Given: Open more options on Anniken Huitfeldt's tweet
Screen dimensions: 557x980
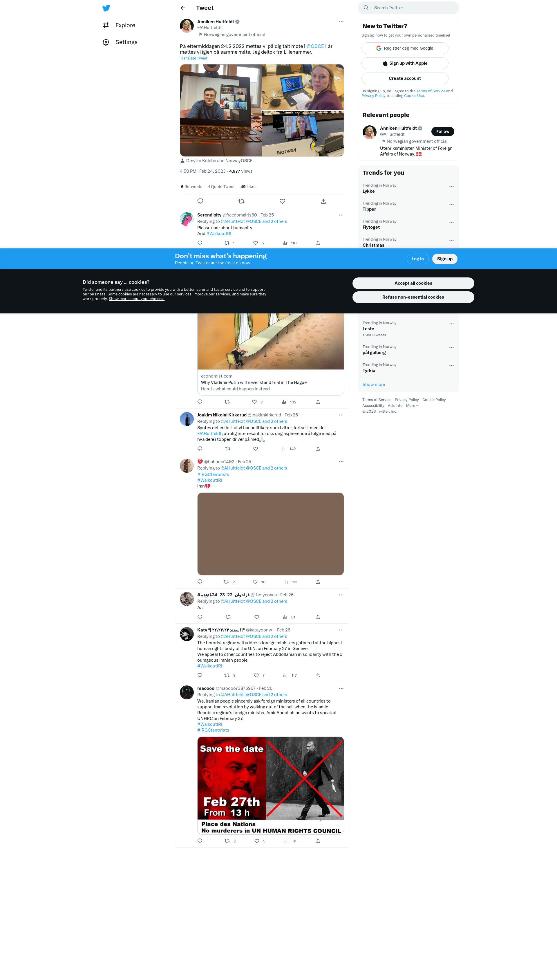Looking at the screenshot, I should point(341,22).
